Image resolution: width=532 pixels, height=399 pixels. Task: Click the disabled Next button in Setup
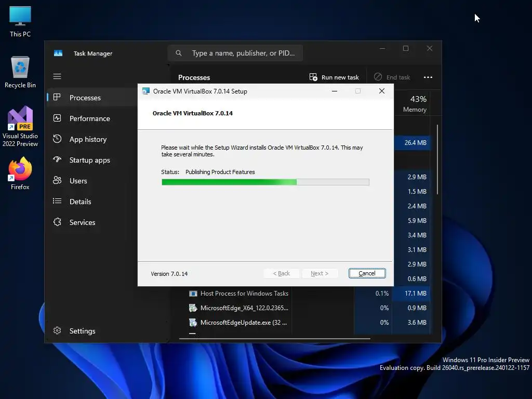(x=320, y=273)
